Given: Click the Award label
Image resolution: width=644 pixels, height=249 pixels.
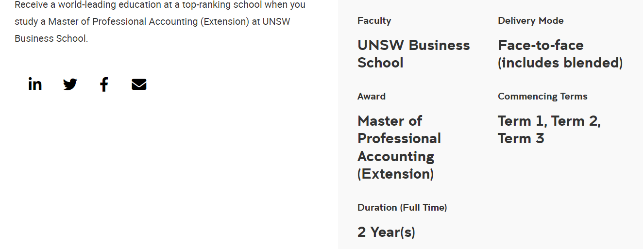Looking at the screenshot, I should 372,96.
